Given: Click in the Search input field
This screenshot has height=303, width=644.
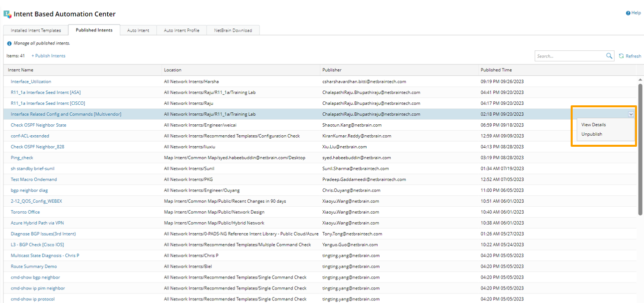Looking at the screenshot, I should (570, 56).
